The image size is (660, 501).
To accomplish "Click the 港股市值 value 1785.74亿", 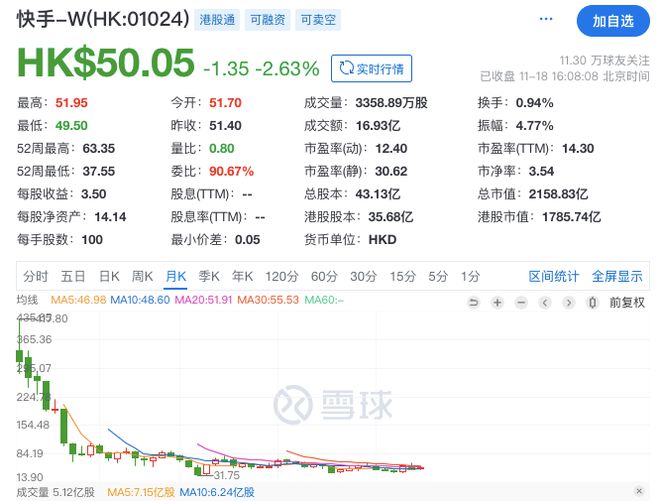I will tap(572, 217).
